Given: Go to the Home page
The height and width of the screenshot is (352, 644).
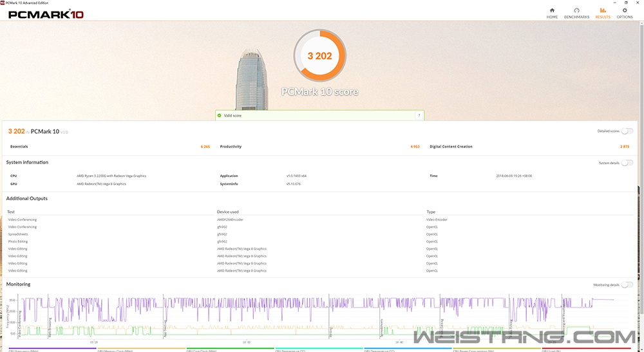Looking at the screenshot, I should (552, 13).
